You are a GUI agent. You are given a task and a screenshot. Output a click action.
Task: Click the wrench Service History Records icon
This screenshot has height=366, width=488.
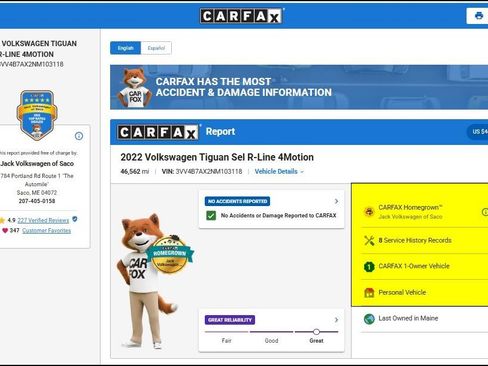(369, 240)
